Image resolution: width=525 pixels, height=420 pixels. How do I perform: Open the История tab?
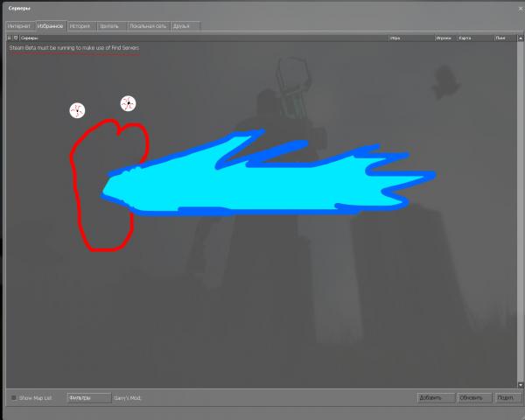pos(80,26)
